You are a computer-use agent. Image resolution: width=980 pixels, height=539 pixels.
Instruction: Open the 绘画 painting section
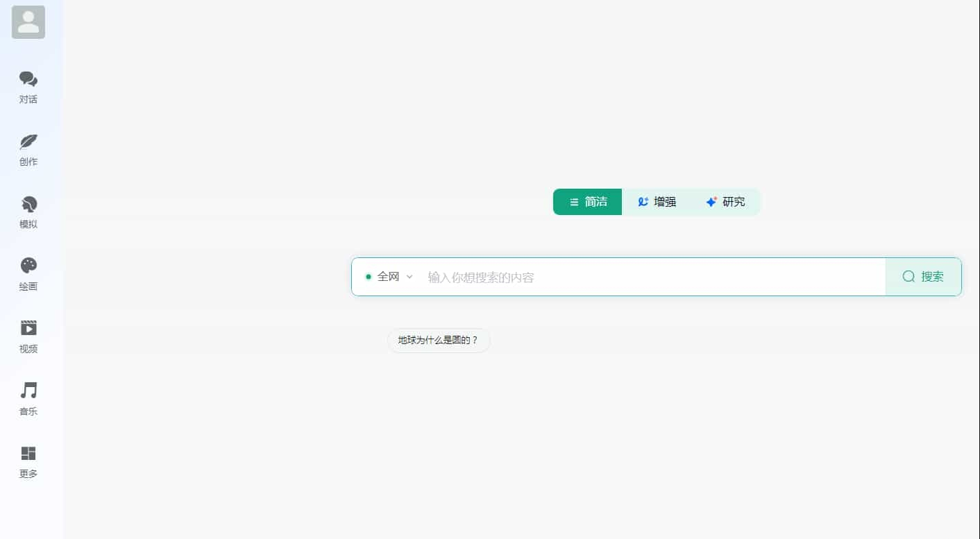(28, 275)
